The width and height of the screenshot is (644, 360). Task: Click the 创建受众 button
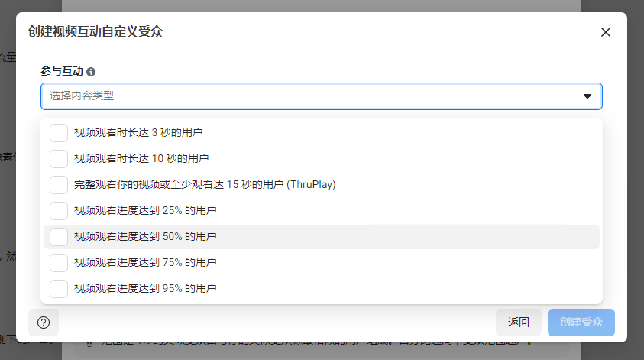[581, 323]
